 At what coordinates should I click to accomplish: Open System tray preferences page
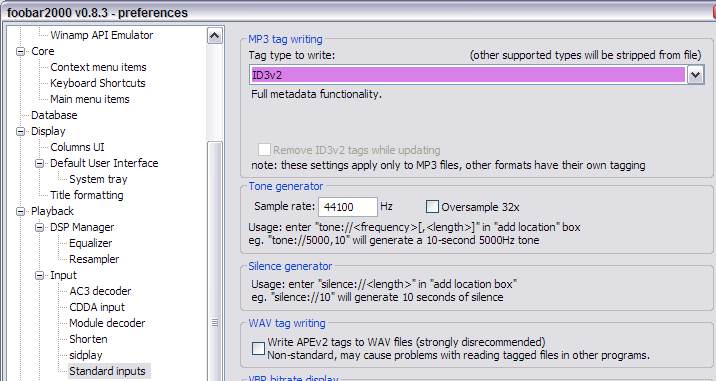[x=98, y=179]
